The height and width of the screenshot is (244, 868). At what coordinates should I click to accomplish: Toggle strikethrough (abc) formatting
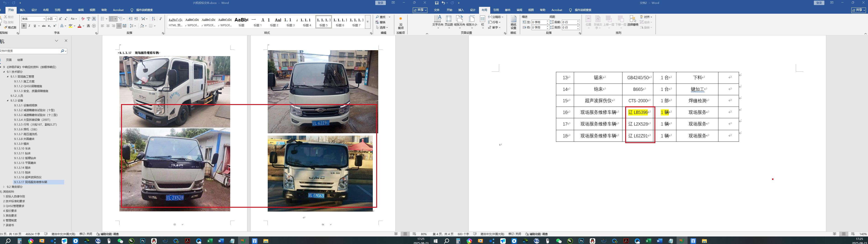(44, 26)
